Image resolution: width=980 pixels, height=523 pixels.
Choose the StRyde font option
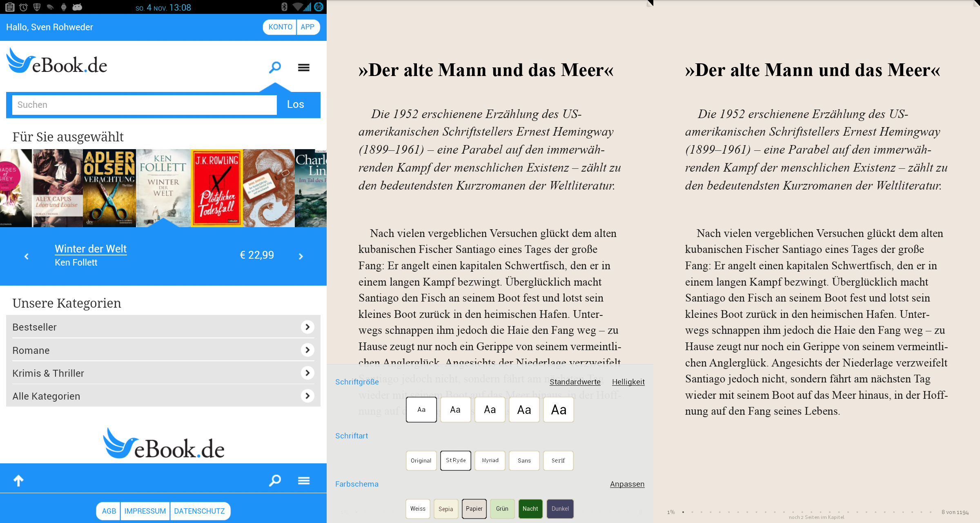click(456, 460)
